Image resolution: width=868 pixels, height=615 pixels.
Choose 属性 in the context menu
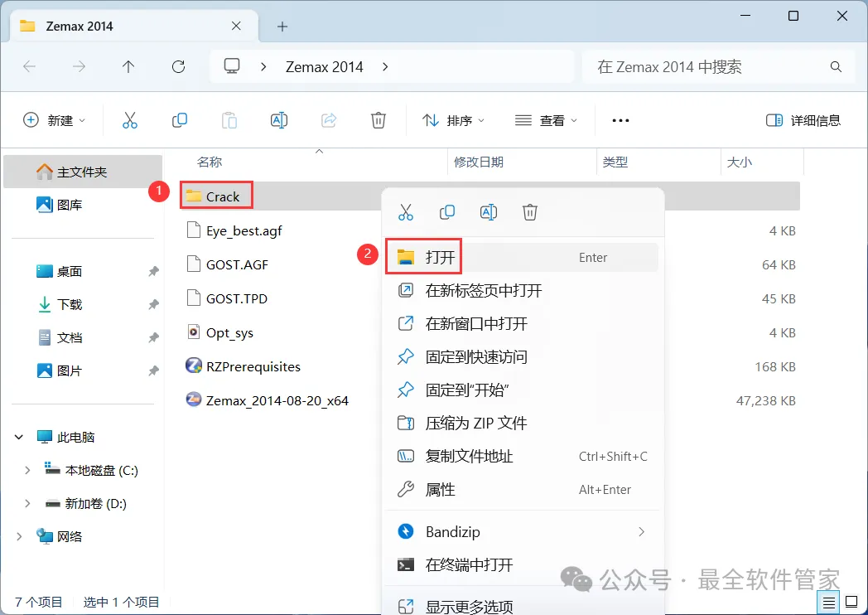(522, 490)
